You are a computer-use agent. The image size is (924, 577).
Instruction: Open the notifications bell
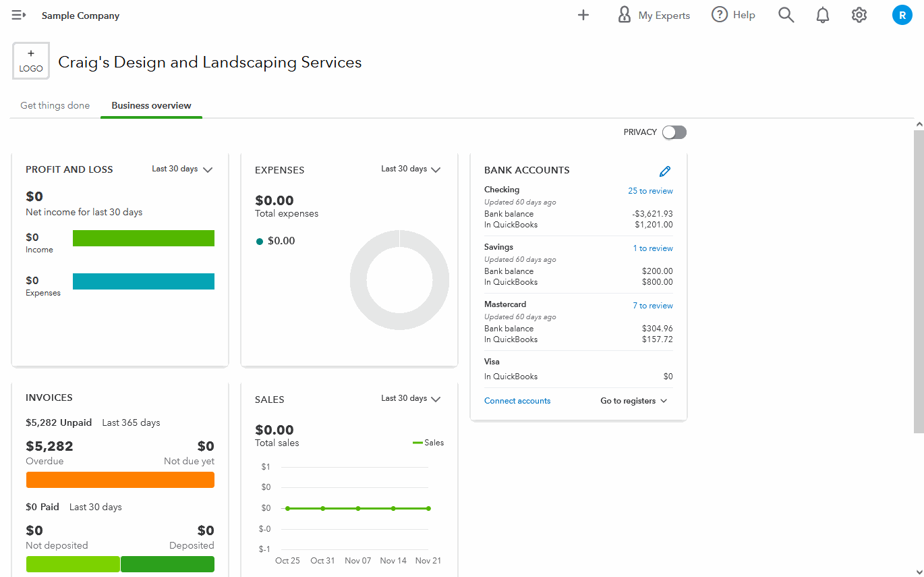click(822, 15)
